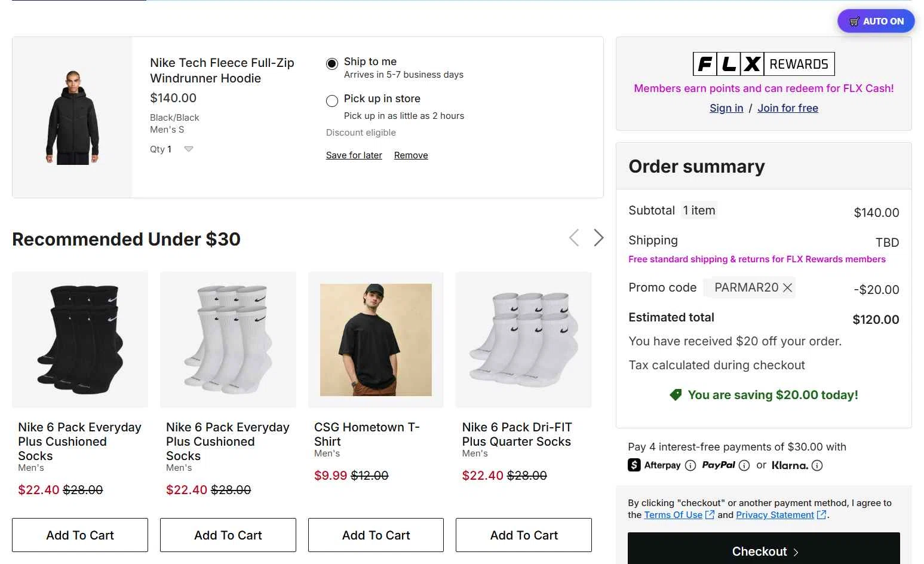Open the Terms Of Use external link
Screen dimensions: 924x564
tap(673, 515)
